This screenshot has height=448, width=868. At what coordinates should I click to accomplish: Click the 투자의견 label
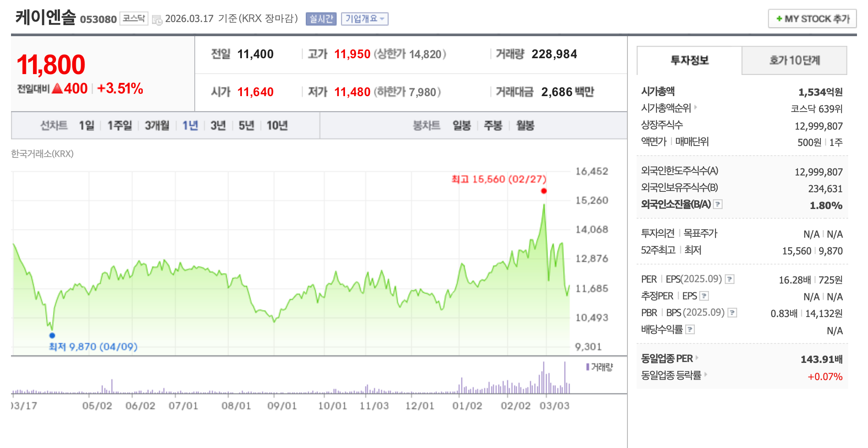[x=658, y=233]
